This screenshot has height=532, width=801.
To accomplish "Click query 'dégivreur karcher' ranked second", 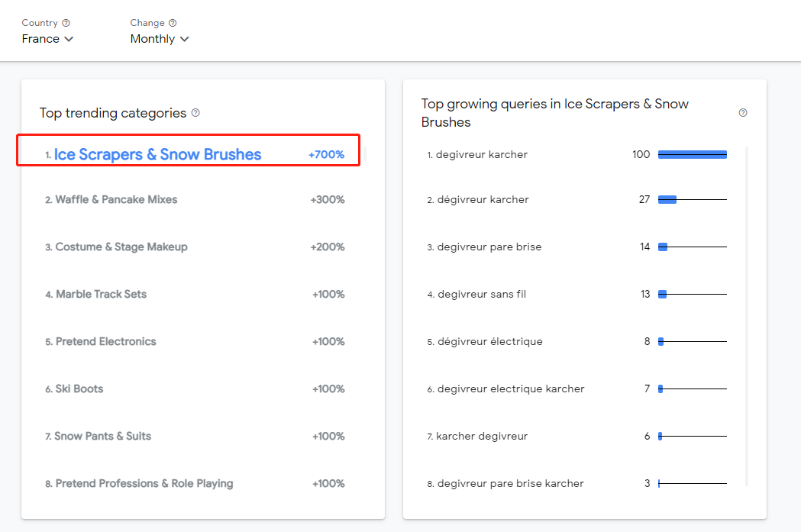I will [x=483, y=200].
